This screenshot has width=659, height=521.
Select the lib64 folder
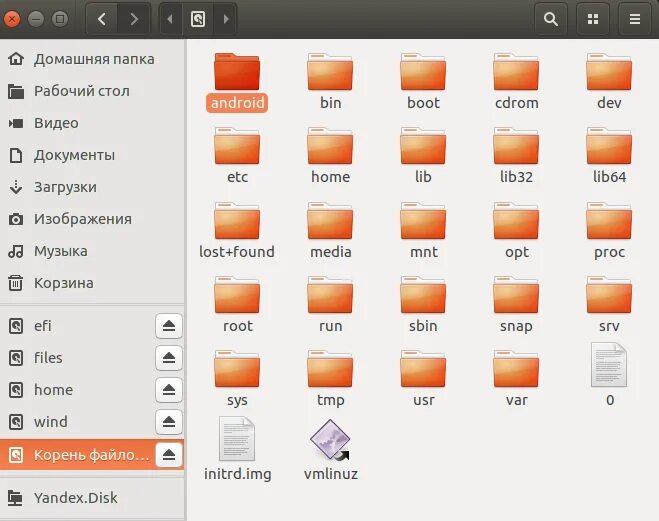click(x=609, y=156)
